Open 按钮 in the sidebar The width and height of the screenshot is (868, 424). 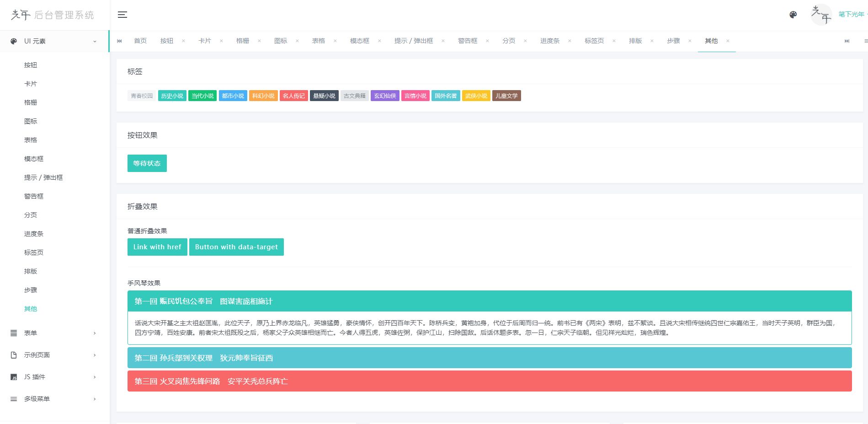[31, 65]
